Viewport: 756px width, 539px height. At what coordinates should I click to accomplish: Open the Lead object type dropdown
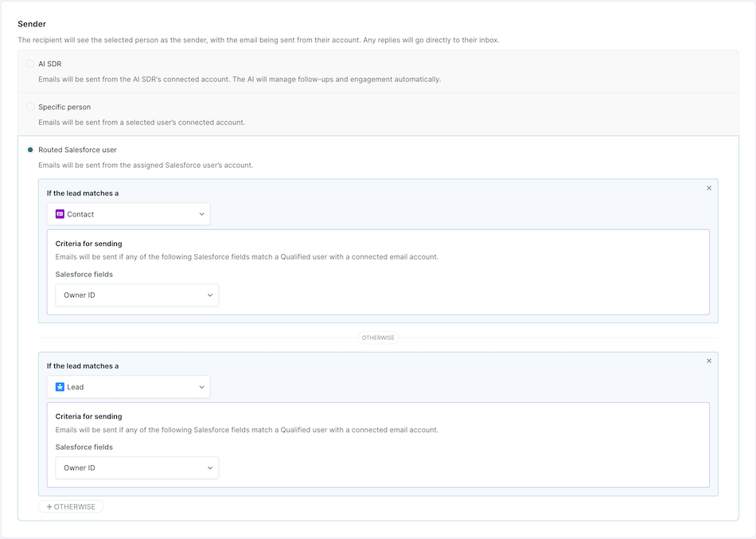tap(128, 386)
